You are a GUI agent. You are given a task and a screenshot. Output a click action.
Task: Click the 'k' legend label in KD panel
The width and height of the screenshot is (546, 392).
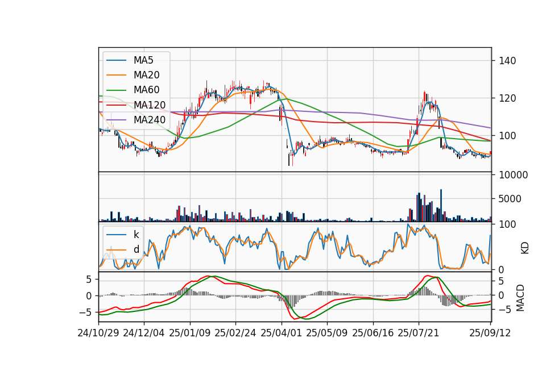tap(136, 235)
